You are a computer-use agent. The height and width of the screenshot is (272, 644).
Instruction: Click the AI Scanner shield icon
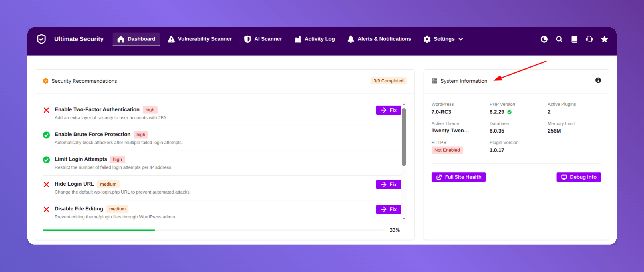(247, 39)
